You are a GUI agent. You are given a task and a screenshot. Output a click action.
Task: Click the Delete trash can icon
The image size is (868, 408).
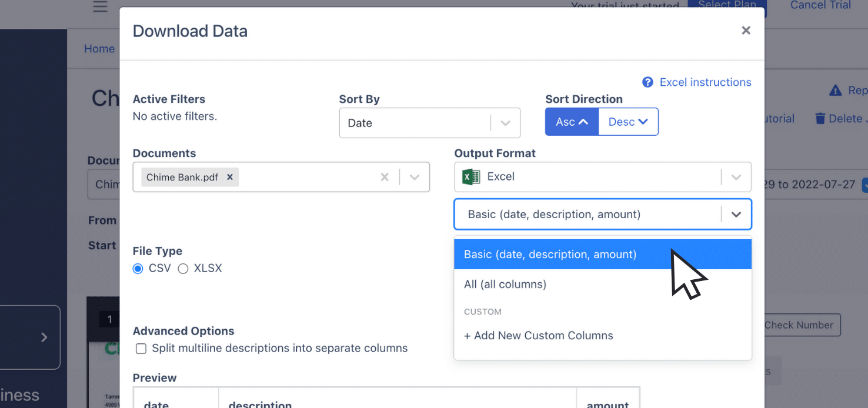click(820, 118)
